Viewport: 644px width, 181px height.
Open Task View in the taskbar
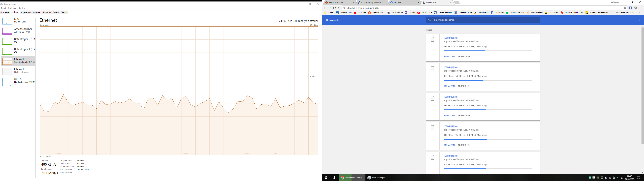pyautogui.click(x=334, y=178)
